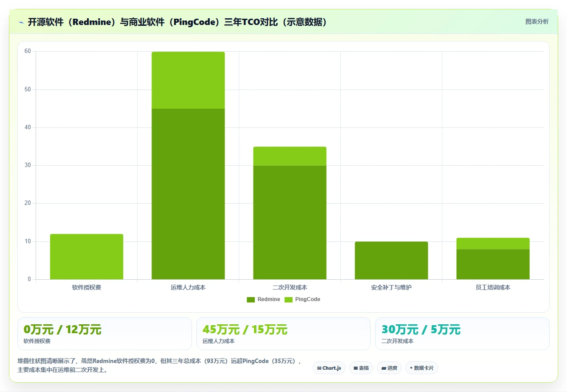
Task: Click the Redmine segment of 二次开发成本 bar
Action: coord(290,222)
